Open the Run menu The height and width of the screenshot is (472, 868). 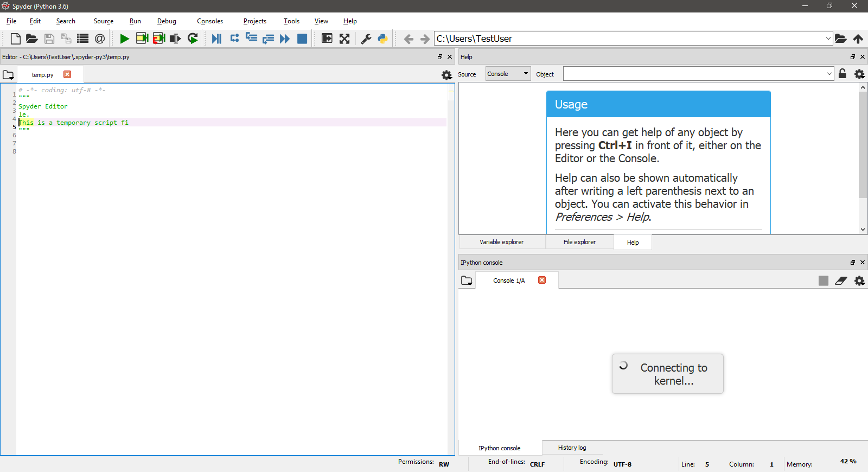(x=135, y=21)
